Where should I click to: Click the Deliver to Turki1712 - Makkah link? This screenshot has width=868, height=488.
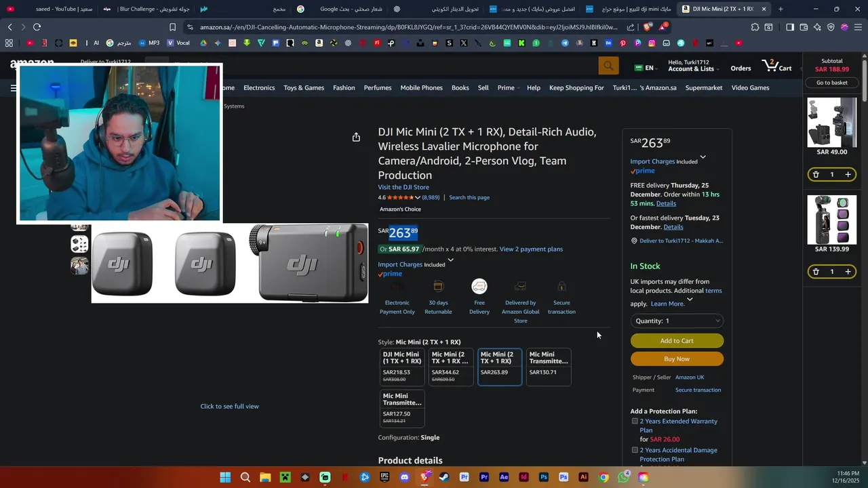[682, 241]
